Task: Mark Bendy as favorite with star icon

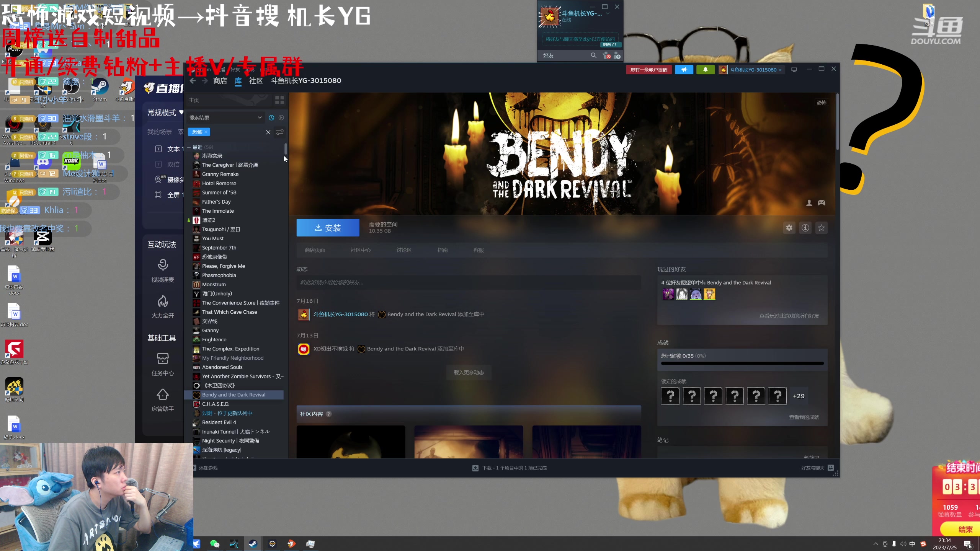Action: (821, 228)
